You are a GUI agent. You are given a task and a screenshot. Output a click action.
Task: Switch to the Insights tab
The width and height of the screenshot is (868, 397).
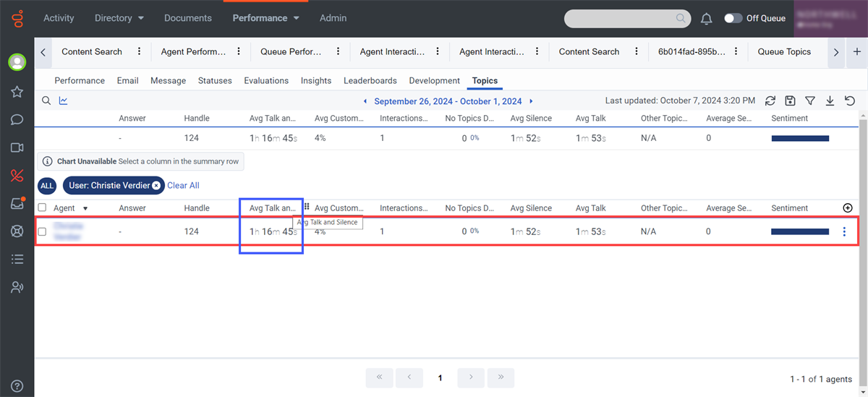click(316, 81)
